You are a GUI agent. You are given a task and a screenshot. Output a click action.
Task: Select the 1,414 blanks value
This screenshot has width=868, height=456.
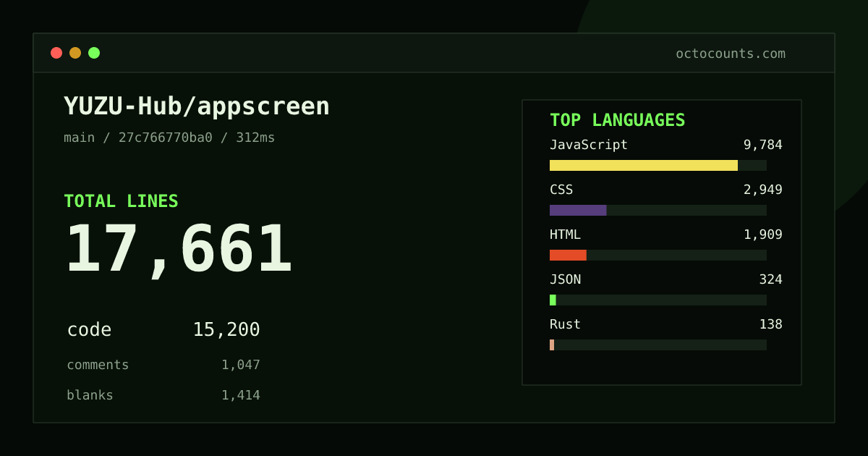[x=241, y=395]
